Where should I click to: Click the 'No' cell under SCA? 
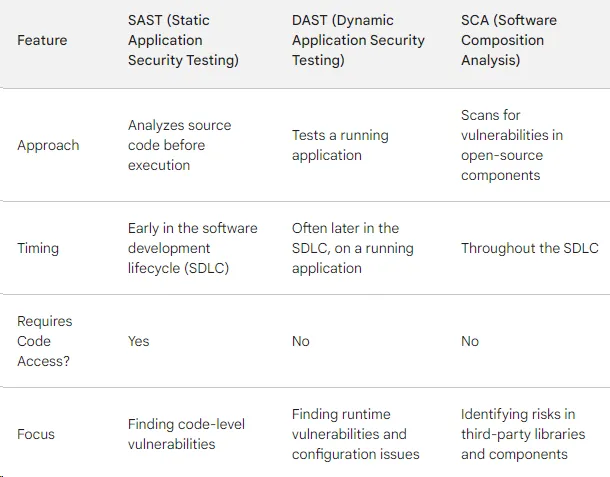470,341
